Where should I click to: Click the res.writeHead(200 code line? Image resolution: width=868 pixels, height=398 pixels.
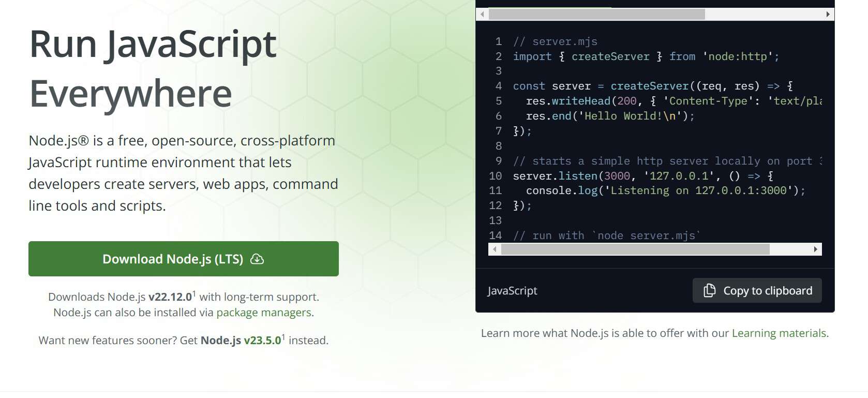674,101
